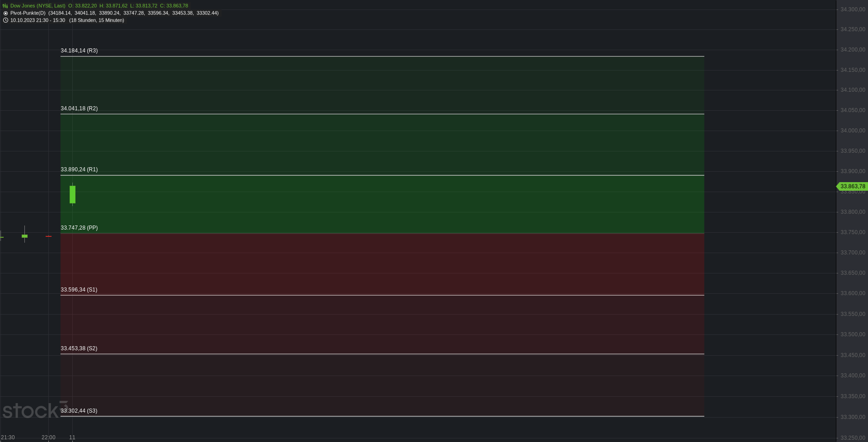This screenshot has height=442, width=868.
Task: Select the 33.453,38 (S2) support label
Action: pos(79,348)
